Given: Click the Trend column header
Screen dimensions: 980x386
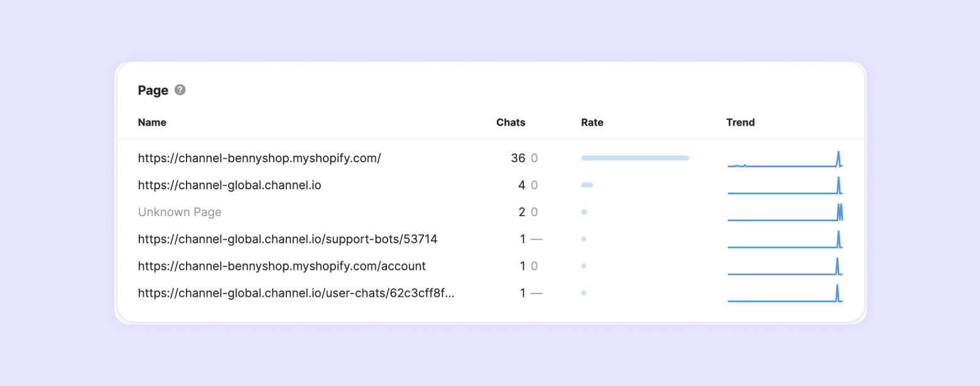Looking at the screenshot, I should tap(740, 123).
